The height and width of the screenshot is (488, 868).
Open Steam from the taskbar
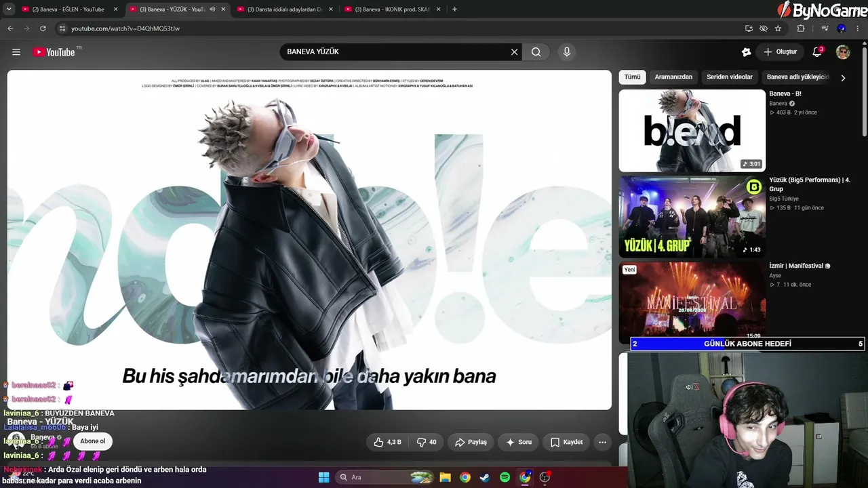tap(485, 477)
